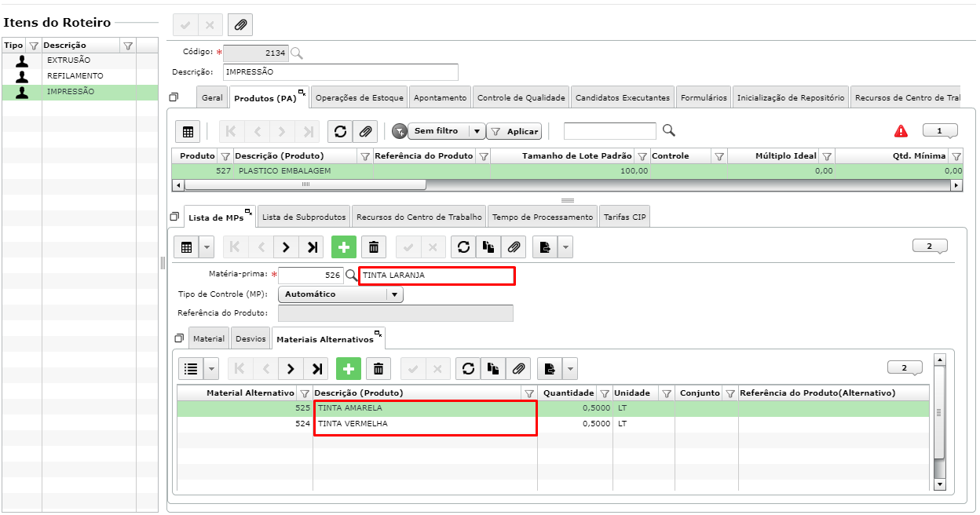Click the Descrição input field with IMPRESSÃO

(x=340, y=72)
